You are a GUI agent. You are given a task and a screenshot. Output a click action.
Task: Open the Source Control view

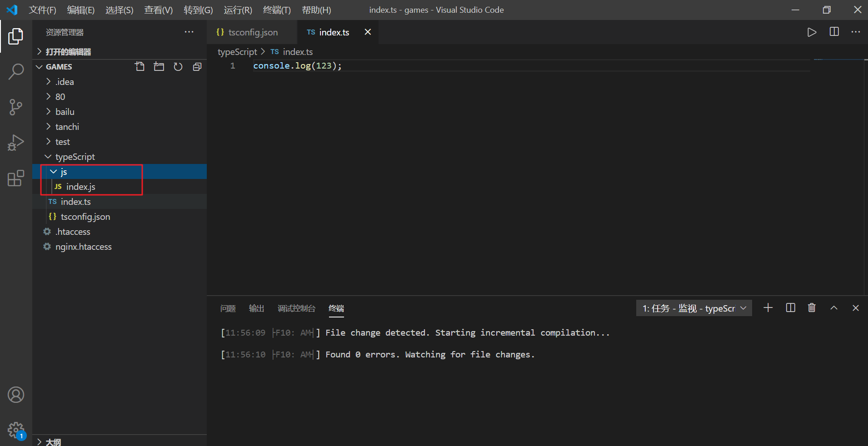click(16, 107)
